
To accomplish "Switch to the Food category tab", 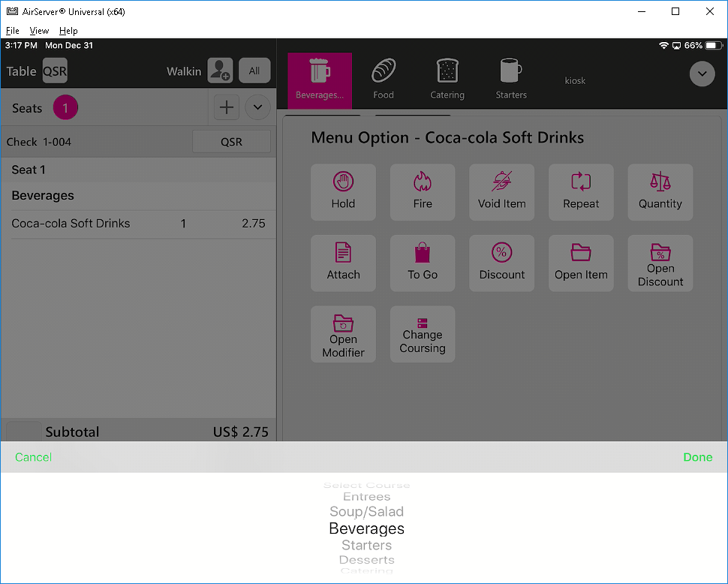I will coord(384,79).
